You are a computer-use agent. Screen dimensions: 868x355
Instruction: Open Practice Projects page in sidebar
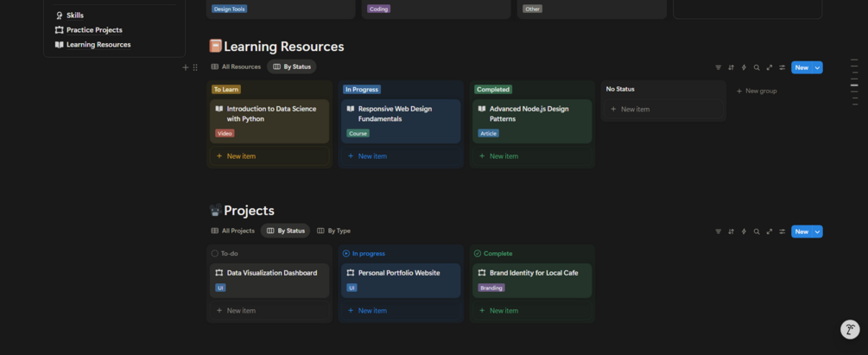coord(93,30)
